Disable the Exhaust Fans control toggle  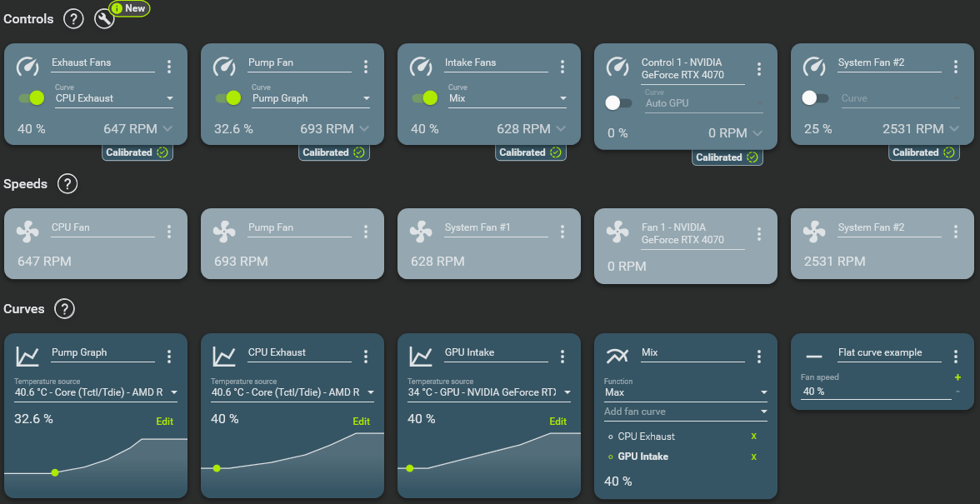[x=32, y=97]
